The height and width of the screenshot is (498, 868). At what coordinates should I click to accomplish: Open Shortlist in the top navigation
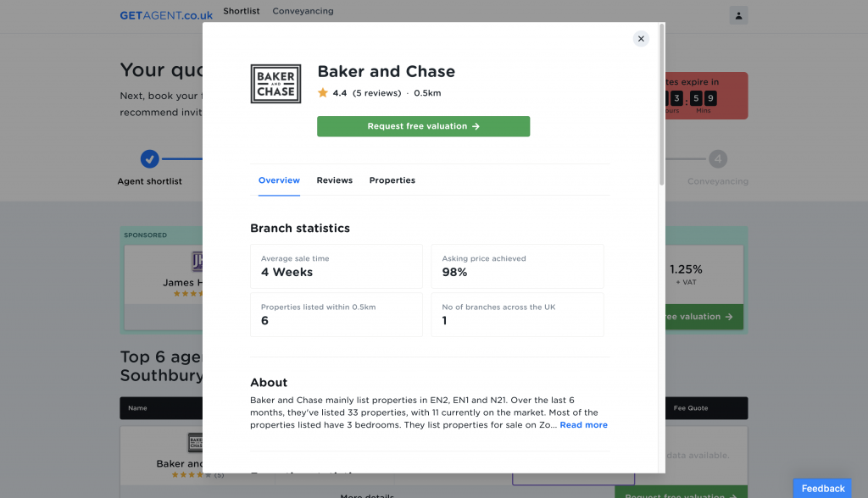[x=242, y=11]
